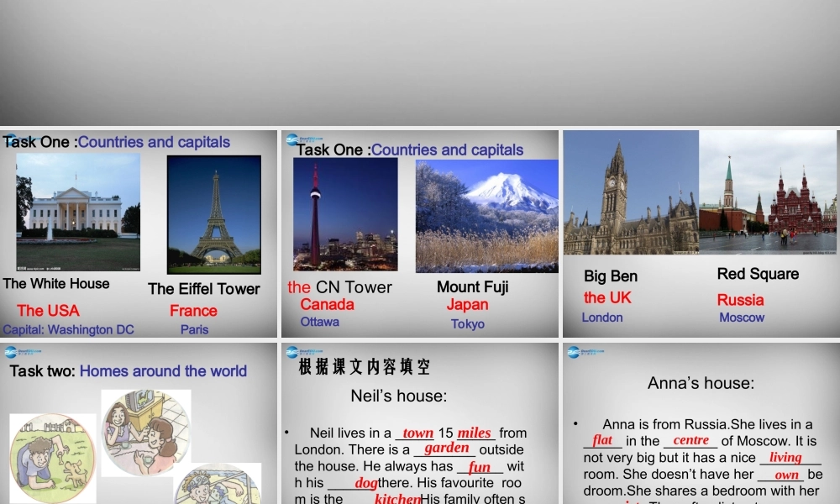The image size is (840, 504).
Task: Click the two girls cartoon illustration
Action: click(x=145, y=433)
